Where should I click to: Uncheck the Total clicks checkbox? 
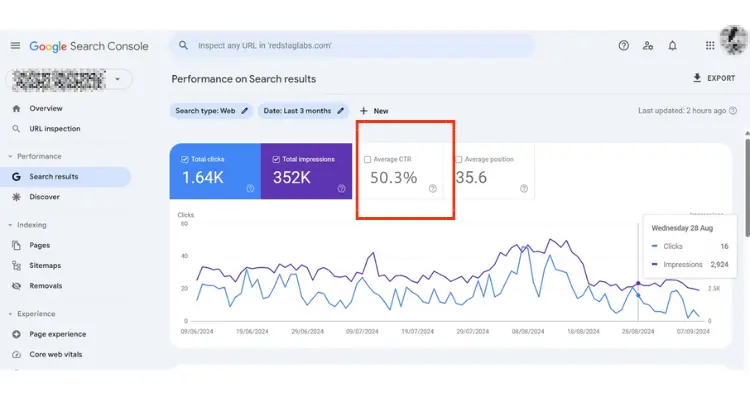coord(185,159)
